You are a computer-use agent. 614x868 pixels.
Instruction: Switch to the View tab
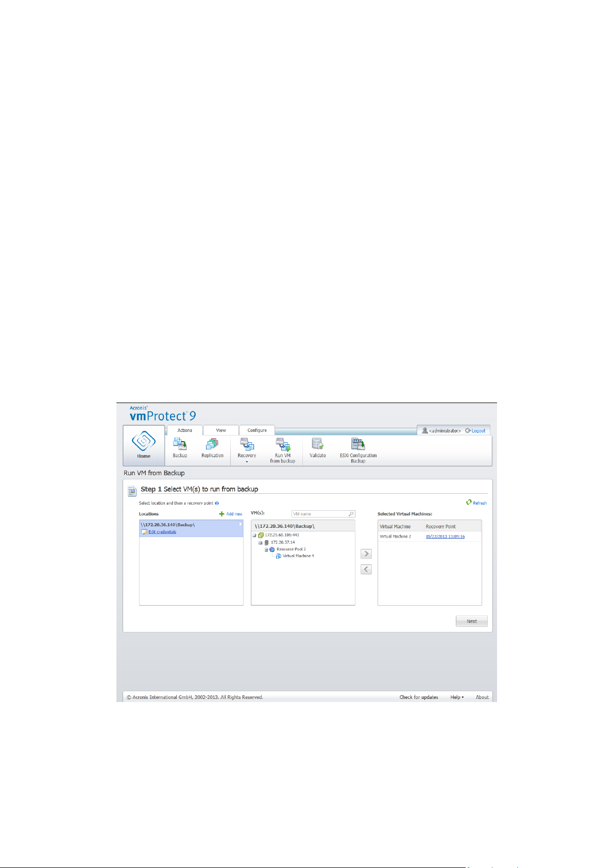coord(221,430)
